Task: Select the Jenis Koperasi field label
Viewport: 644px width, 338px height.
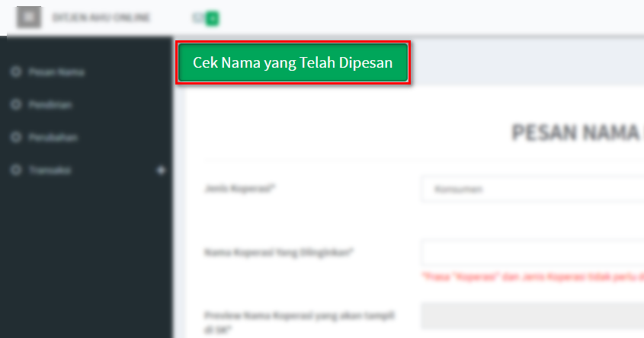Action: (239, 188)
